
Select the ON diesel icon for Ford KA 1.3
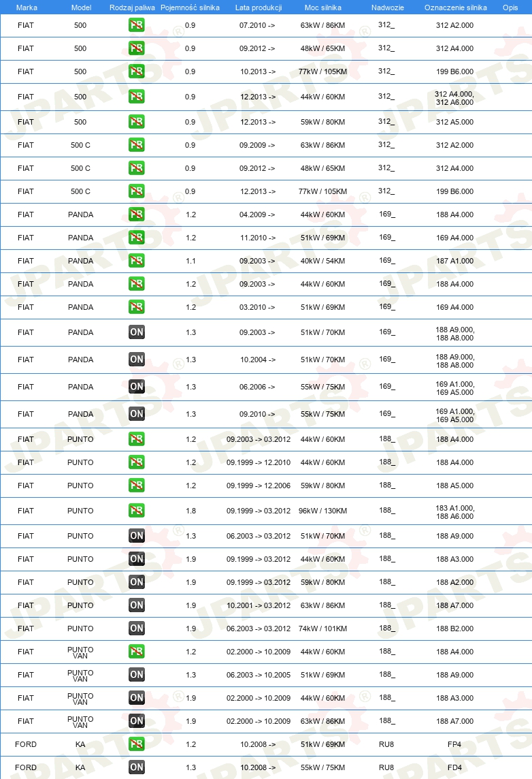tap(137, 767)
